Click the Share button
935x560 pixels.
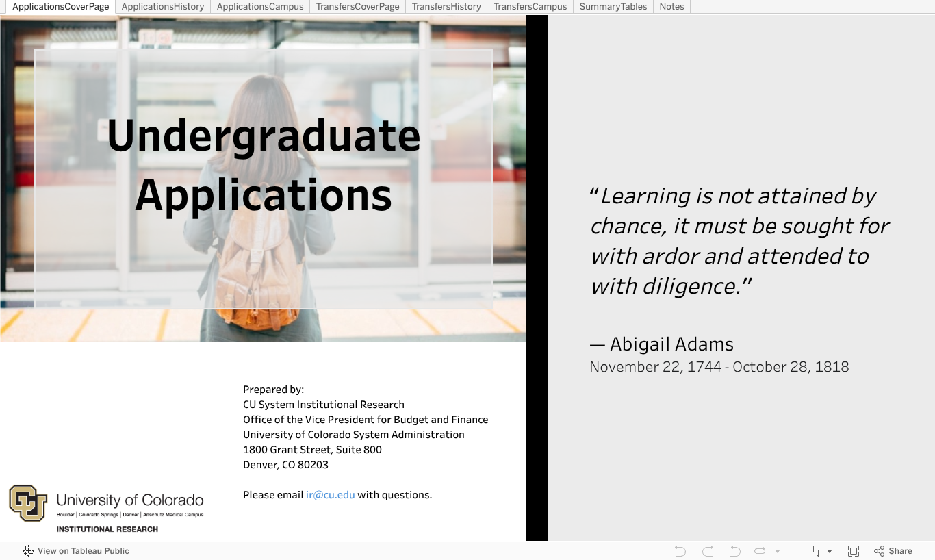pos(893,551)
